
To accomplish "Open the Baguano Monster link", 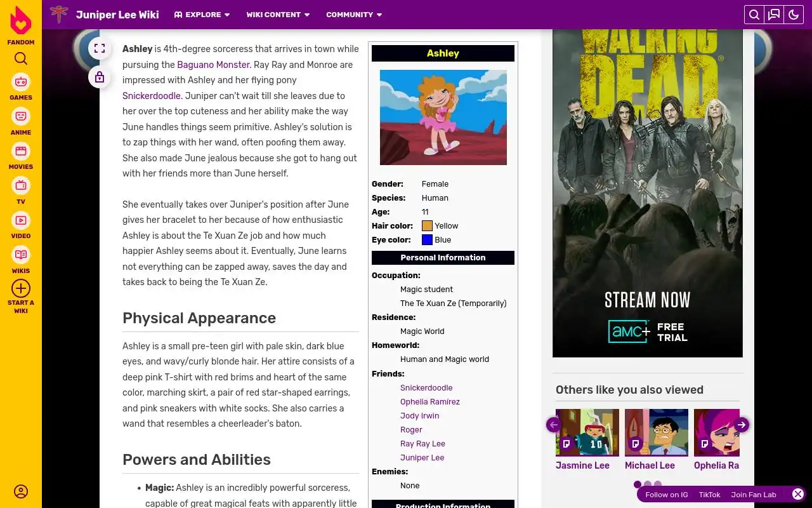I will tap(213, 65).
